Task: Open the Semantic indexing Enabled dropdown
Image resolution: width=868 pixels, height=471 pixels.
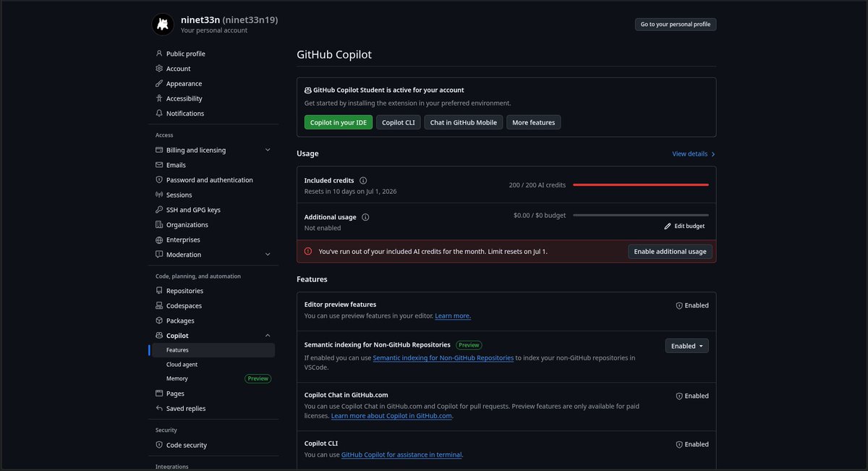Action: [x=687, y=346]
